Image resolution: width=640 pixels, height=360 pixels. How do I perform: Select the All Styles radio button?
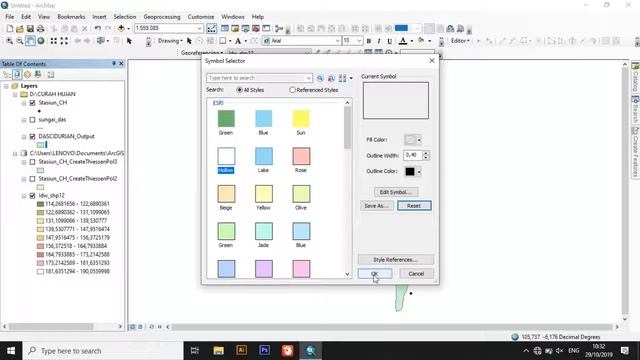pyautogui.click(x=240, y=90)
